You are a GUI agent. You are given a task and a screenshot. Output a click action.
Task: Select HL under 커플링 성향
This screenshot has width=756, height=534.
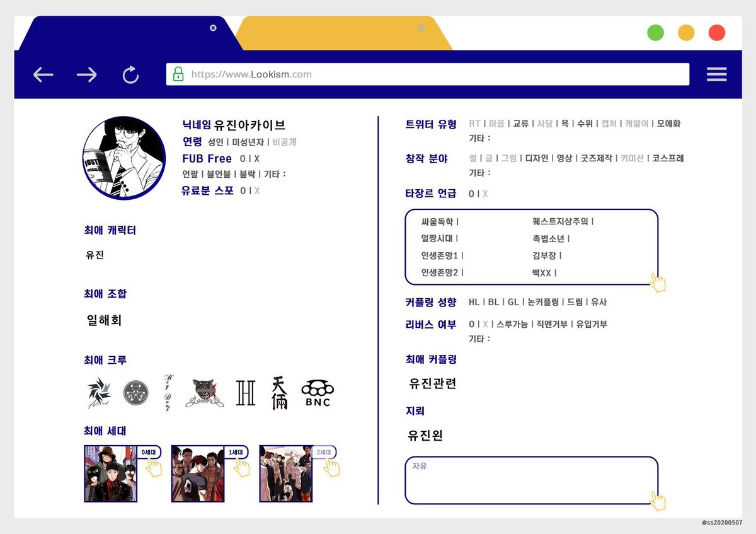[474, 302]
